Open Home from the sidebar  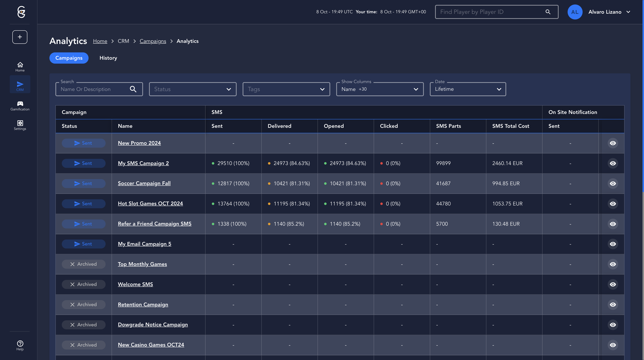pos(20,67)
